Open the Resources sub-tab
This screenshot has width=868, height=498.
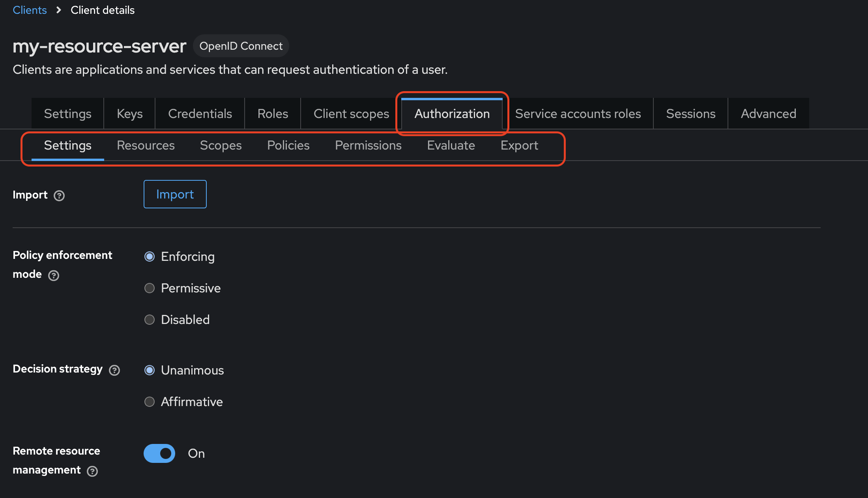(146, 145)
